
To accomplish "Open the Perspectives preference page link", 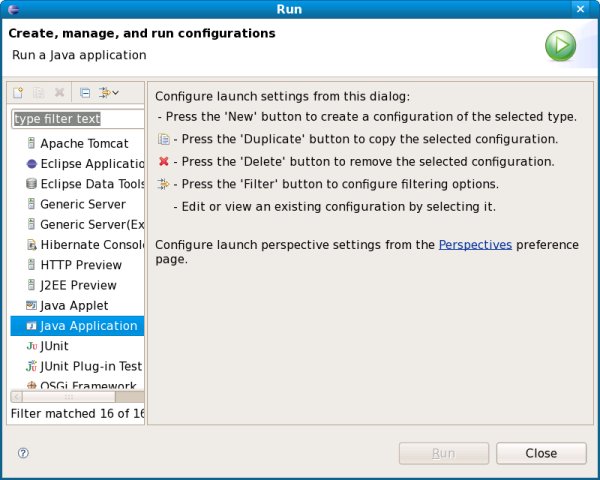I will tap(475, 244).
